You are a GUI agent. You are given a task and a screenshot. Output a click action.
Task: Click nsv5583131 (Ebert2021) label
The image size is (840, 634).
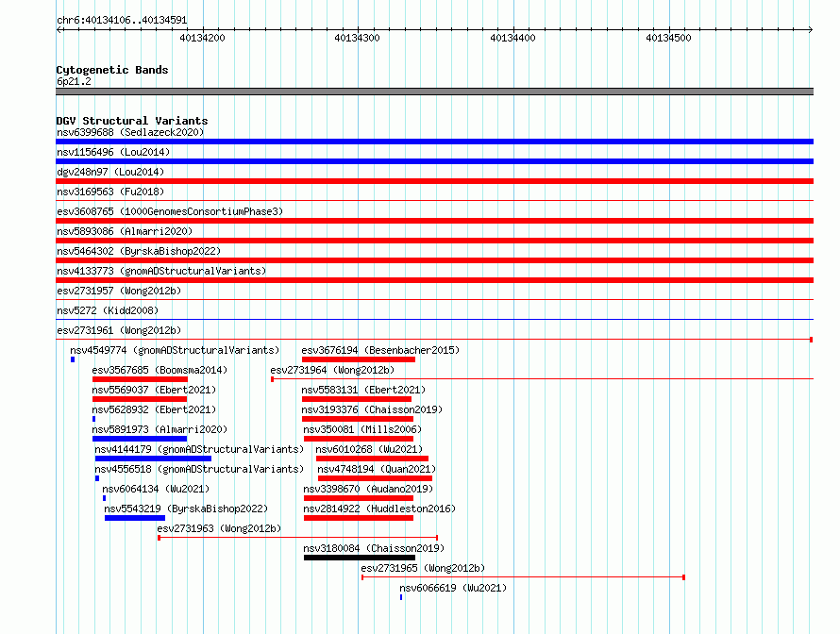pos(363,390)
